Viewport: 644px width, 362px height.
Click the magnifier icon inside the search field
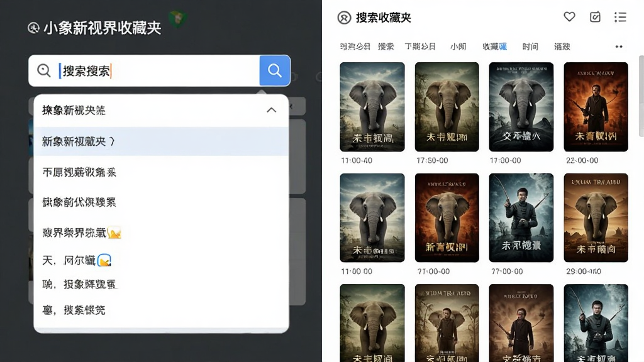click(43, 70)
